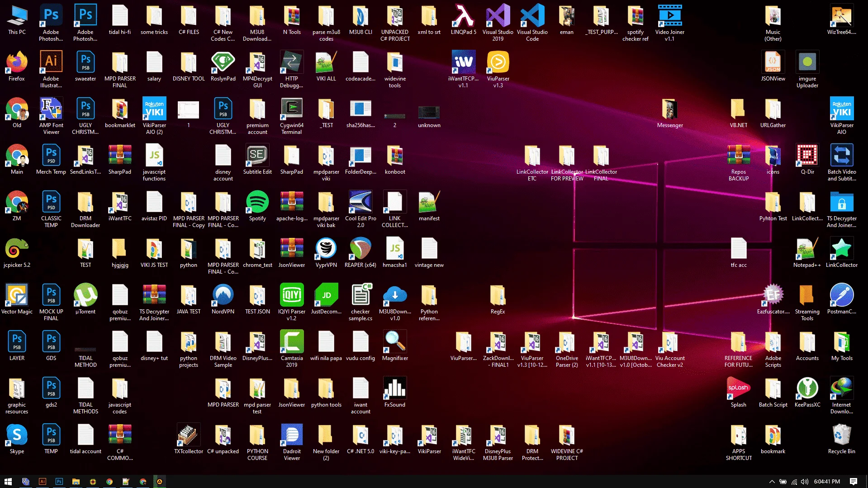Viewport: 868px width, 488px height.
Task: Select the Music (Other) folder
Action: pos(773,23)
